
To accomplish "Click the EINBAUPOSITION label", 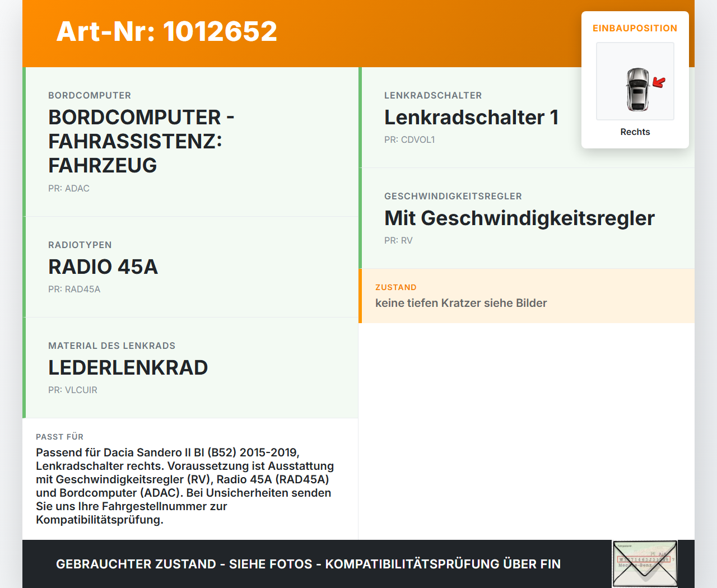I will (635, 28).
